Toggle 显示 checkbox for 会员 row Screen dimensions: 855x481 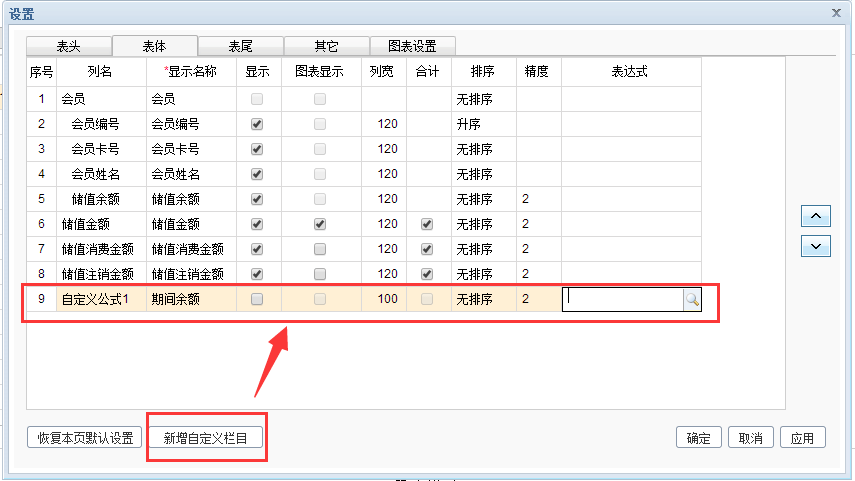coord(257,99)
